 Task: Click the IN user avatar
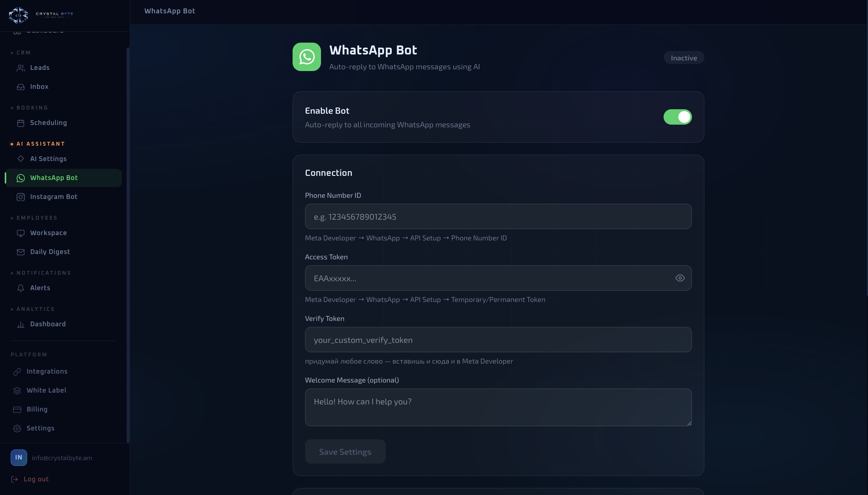[x=19, y=457]
